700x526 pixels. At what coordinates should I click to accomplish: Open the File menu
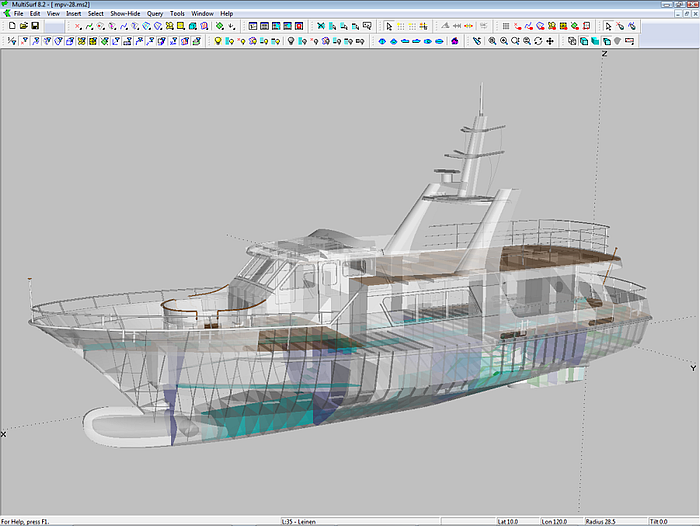(x=18, y=13)
